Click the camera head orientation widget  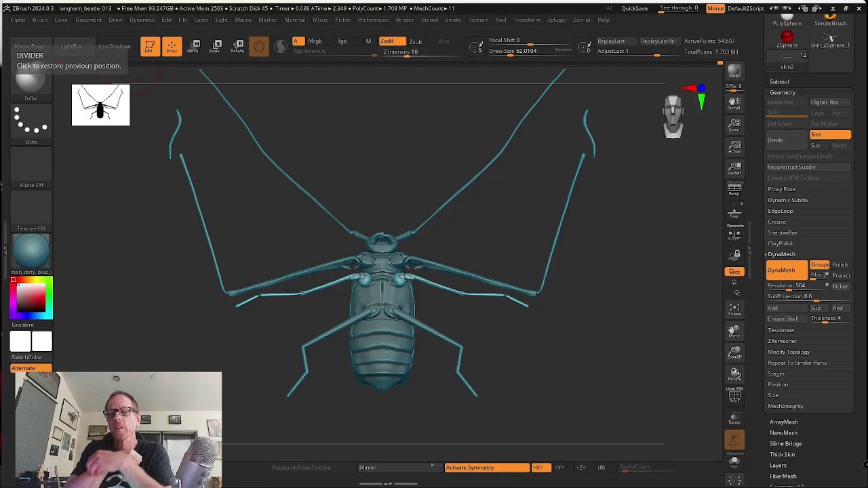click(x=673, y=117)
